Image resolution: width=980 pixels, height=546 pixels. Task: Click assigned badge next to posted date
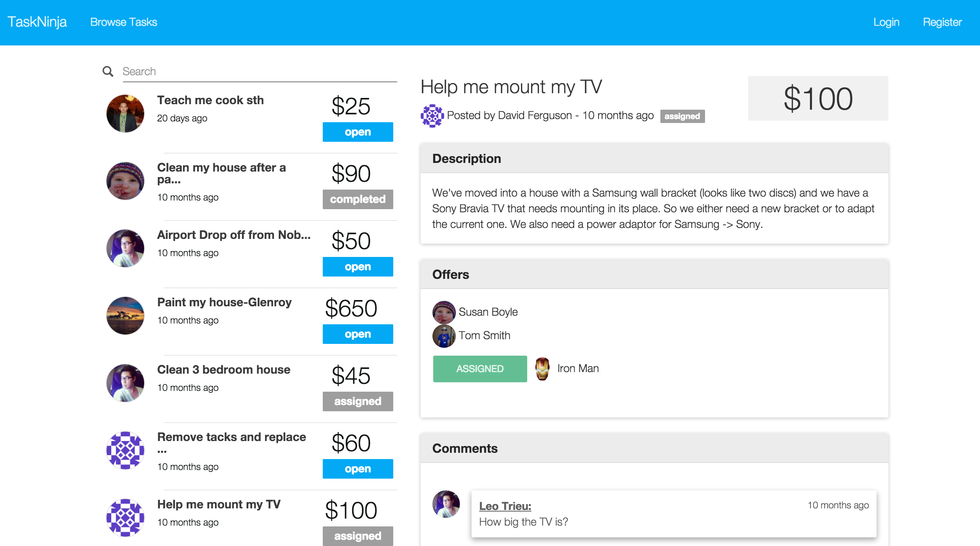682,116
